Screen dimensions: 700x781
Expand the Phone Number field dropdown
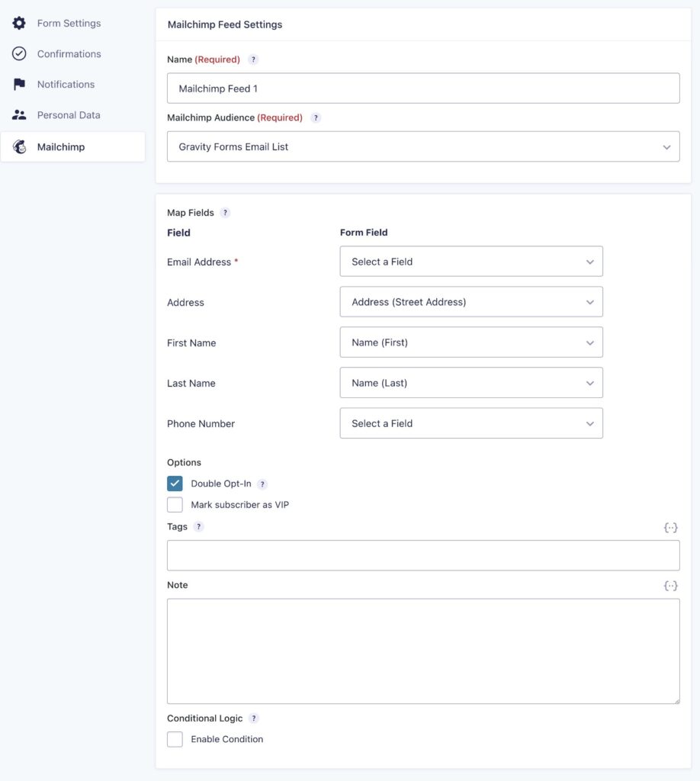pos(471,423)
